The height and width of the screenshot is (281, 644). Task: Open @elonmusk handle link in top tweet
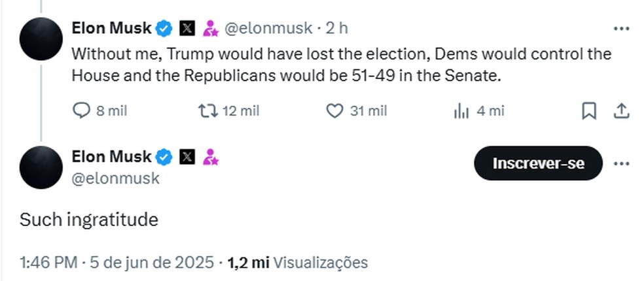[268, 28]
